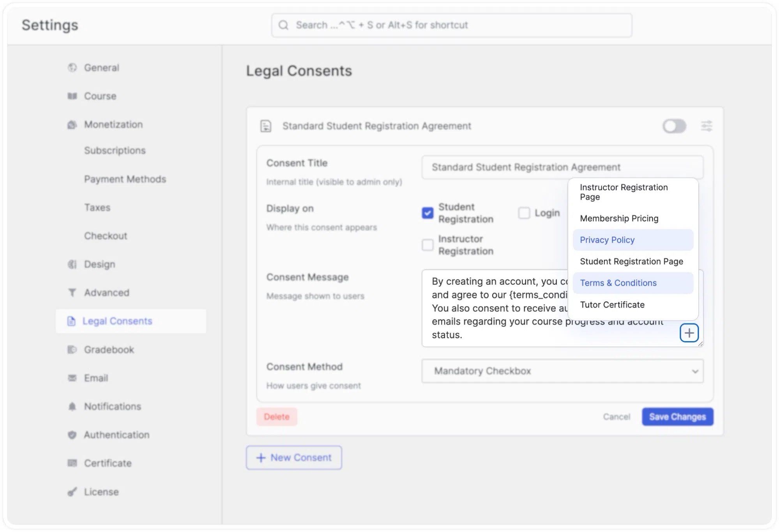This screenshot has width=779, height=532.
Task: Click the Gradebook icon in sidebar
Action: point(72,350)
